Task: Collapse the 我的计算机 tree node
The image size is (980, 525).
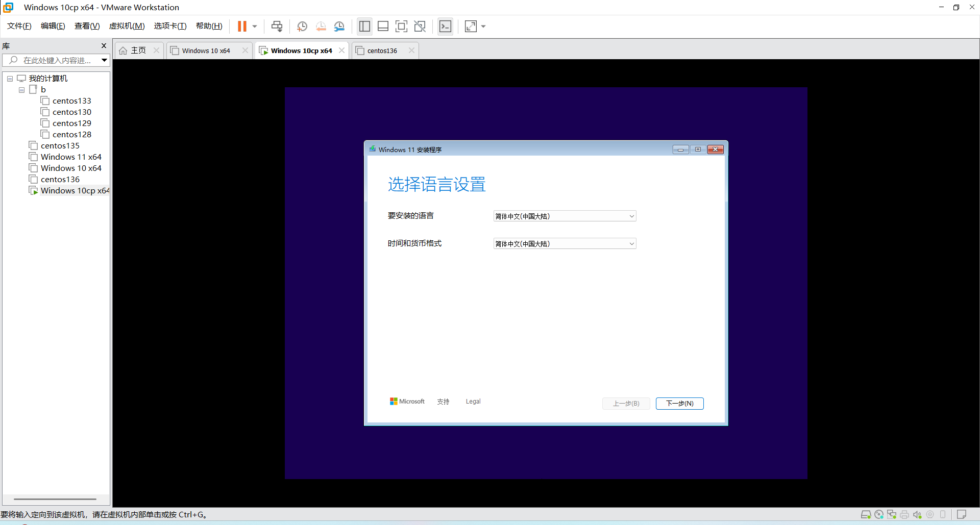Action: [10, 79]
